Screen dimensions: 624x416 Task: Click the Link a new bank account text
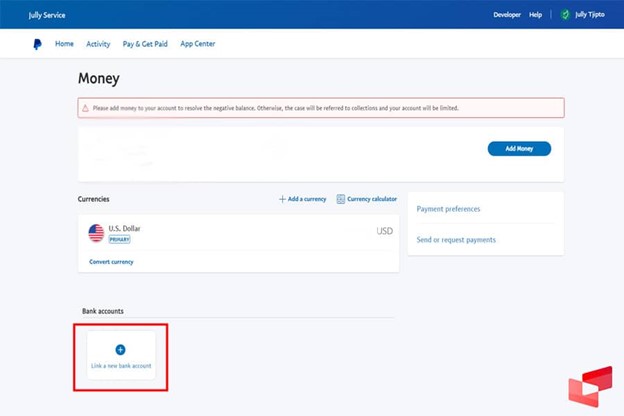[120, 366]
